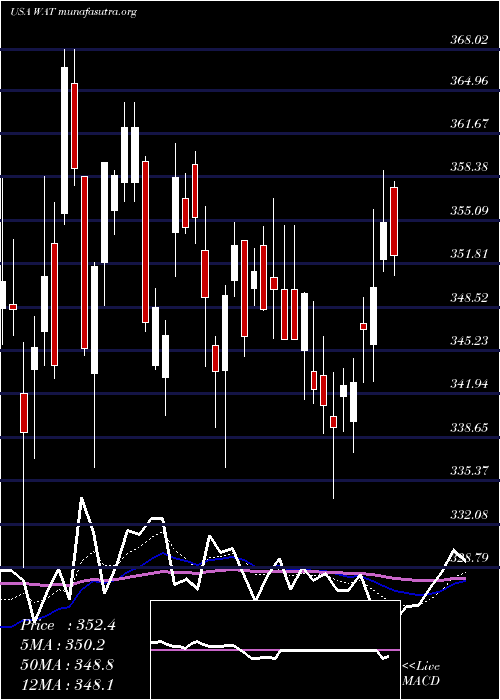Click the 351.81 price axis label
The height and width of the screenshot is (700, 500).
click(469, 254)
